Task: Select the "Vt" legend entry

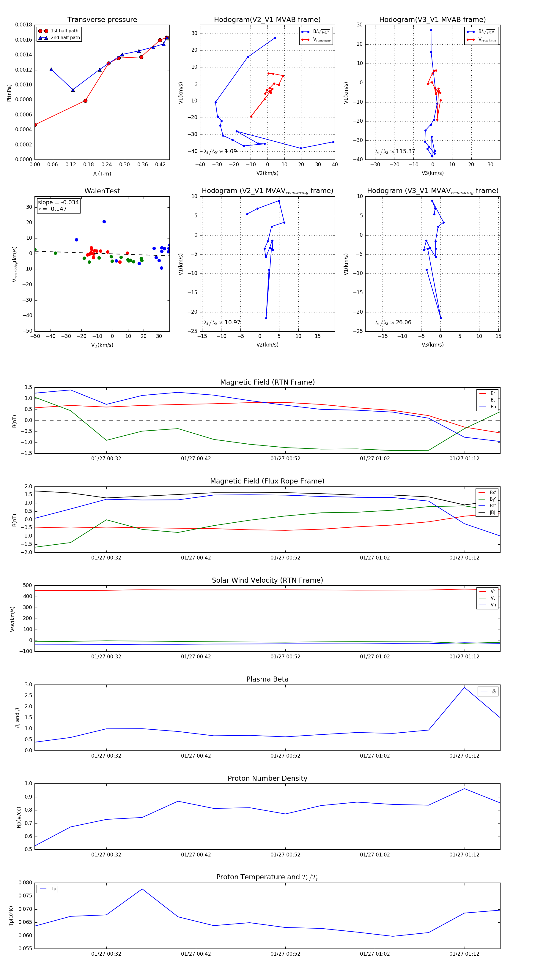Action: click(487, 598)
